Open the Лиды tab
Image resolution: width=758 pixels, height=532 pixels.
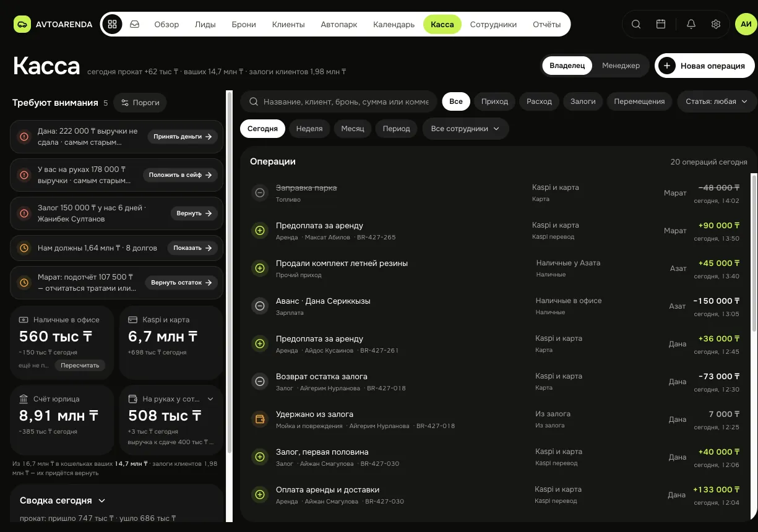click(x=205, y=25)
